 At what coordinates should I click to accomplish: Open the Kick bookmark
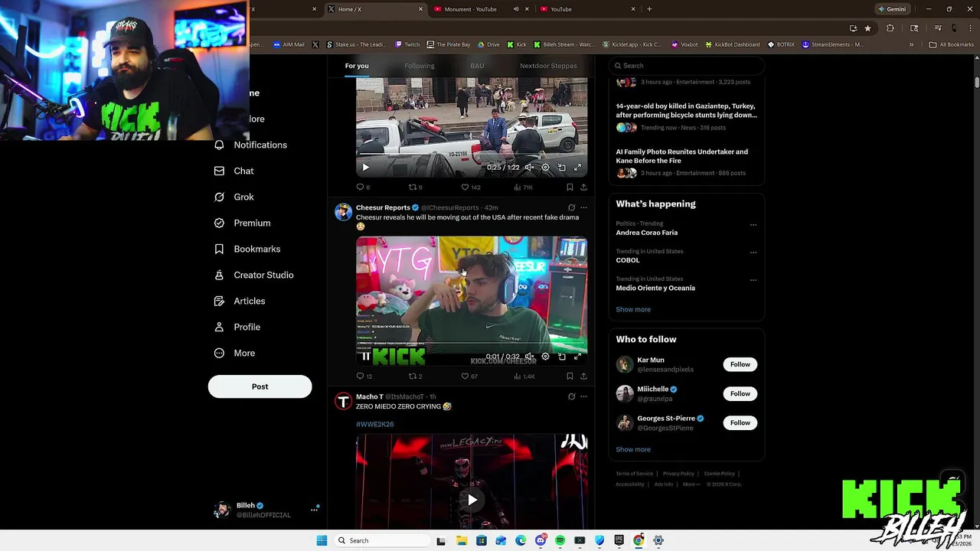click(517, 44)
